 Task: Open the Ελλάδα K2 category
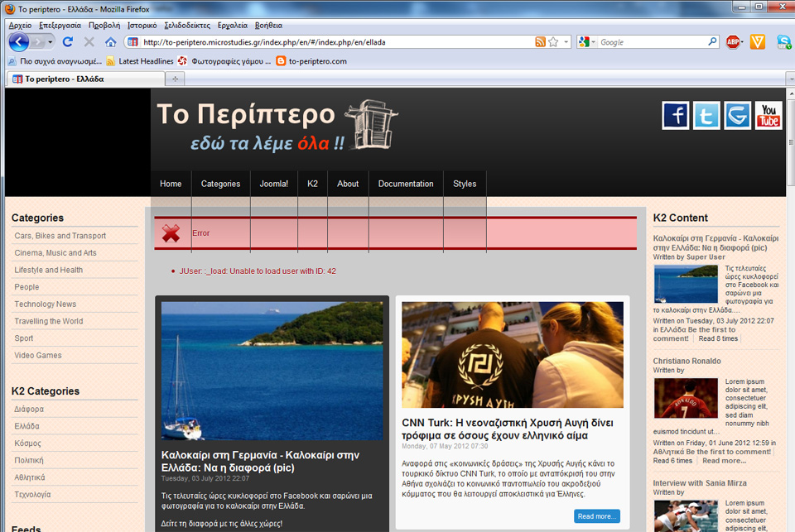pos(26,426)
